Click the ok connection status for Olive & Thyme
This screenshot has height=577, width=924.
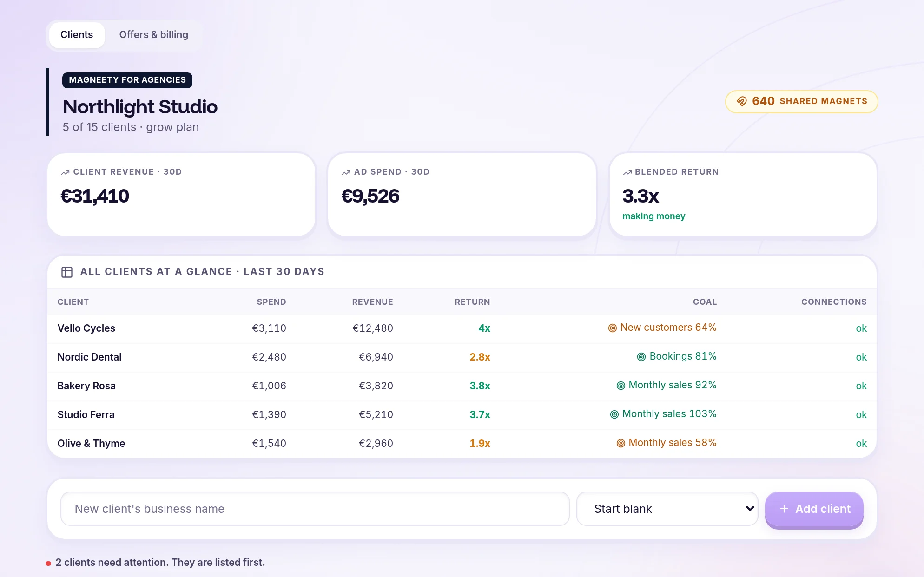click(x=861, y=444)
